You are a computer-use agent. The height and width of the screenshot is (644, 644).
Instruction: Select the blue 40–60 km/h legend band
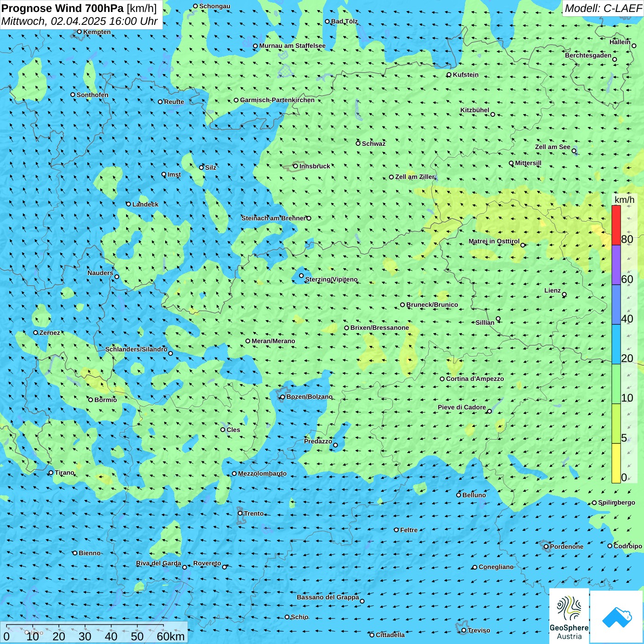point(616,305)
